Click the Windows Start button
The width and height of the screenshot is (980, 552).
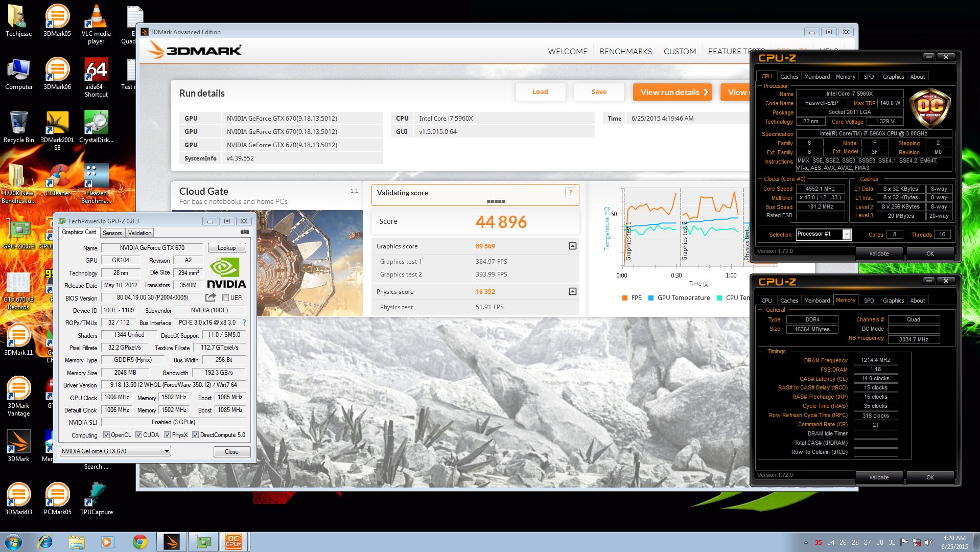[13, 542]
